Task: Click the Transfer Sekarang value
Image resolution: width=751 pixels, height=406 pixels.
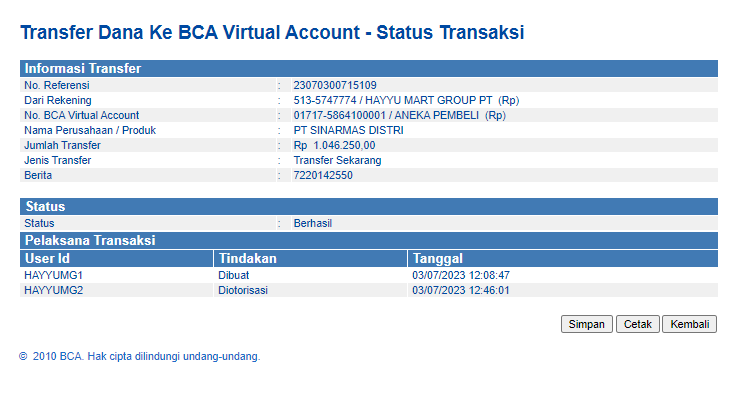Action: (337, 160)
